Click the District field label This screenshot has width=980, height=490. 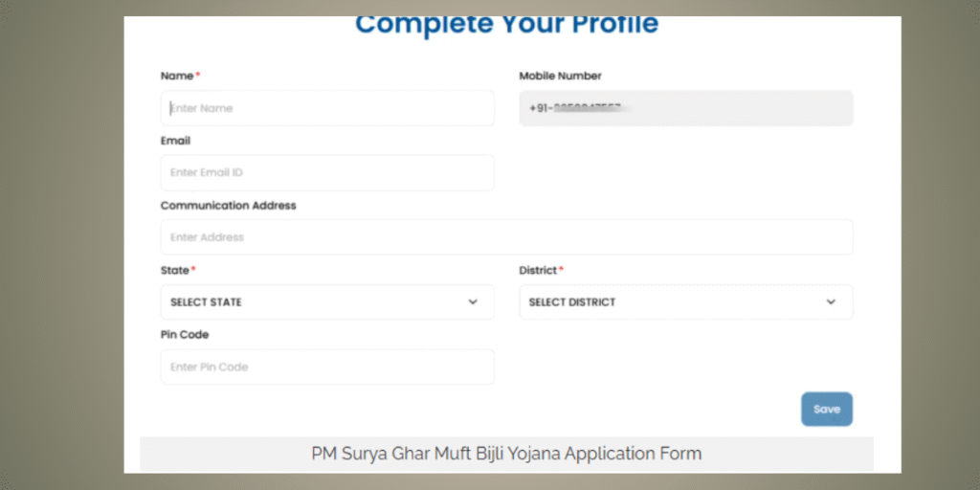[538, 271]
